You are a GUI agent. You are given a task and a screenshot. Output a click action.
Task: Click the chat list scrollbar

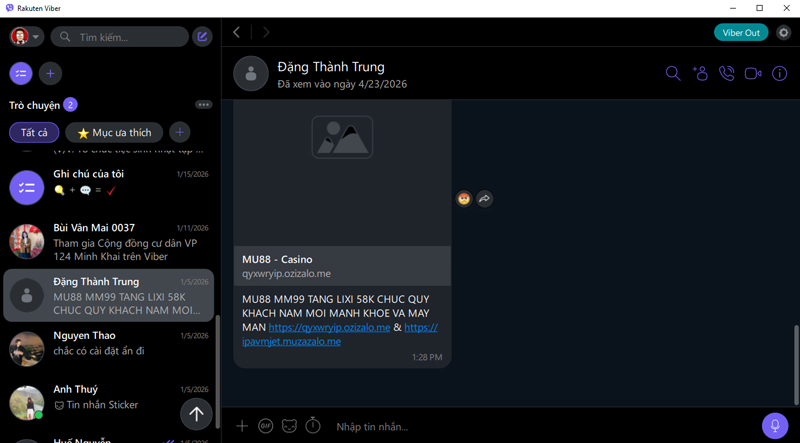pyautogui.click(x=218, y=372)
